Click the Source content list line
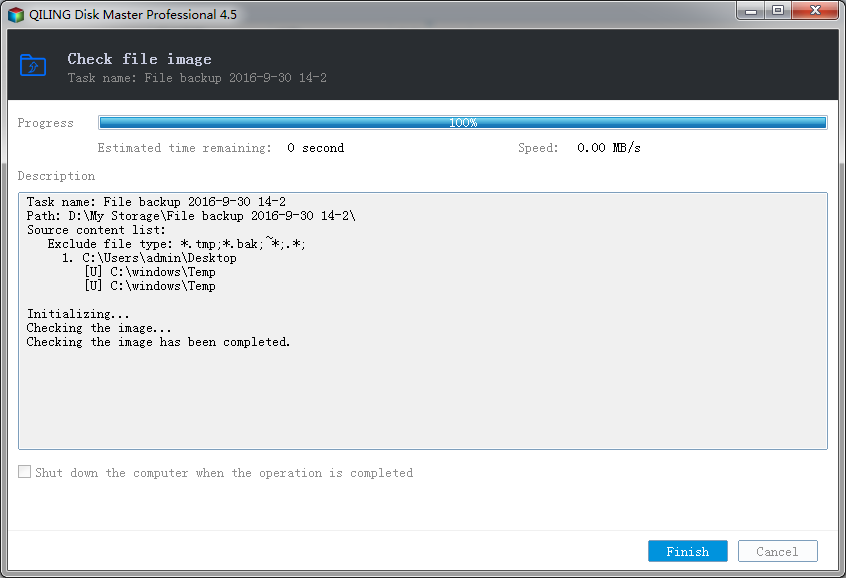This screenshot has height=578, width=846. coord(97,230)
